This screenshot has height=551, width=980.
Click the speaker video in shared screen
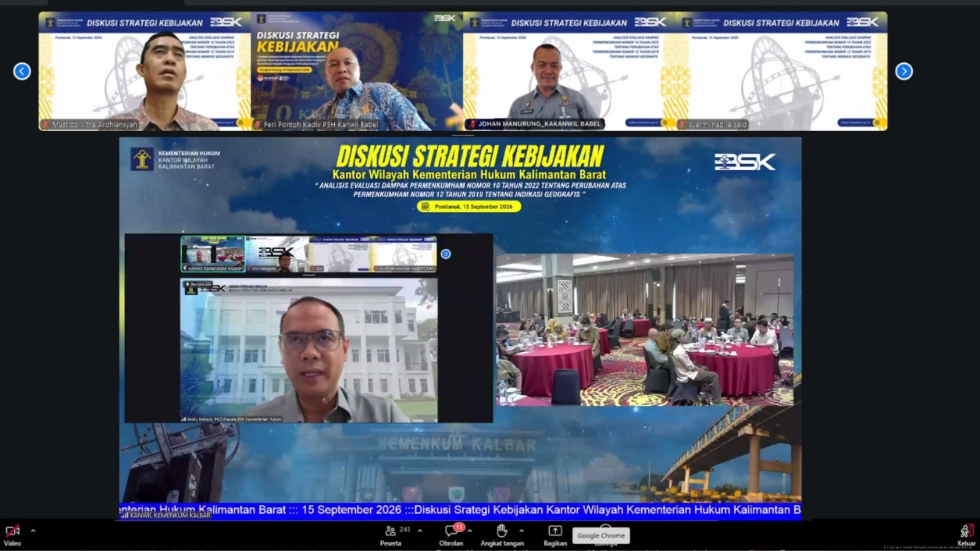pyautogui.click(x=309, y=350)
